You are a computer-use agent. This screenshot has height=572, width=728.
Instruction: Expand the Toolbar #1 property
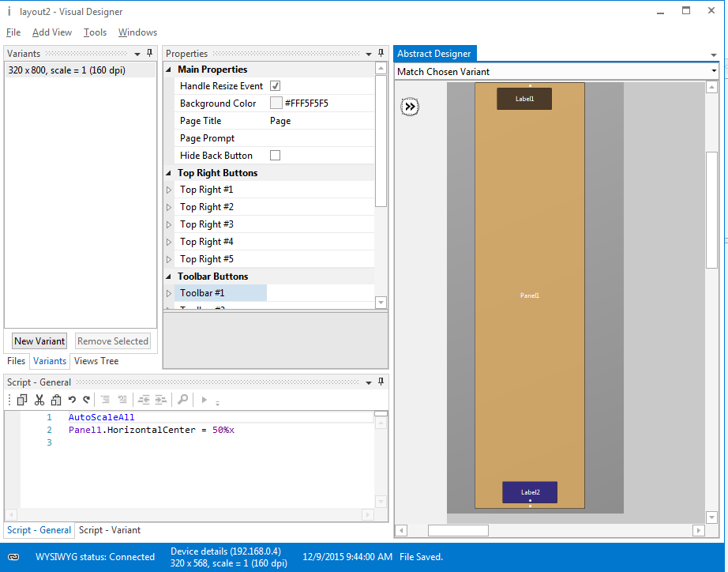point(168,294)
